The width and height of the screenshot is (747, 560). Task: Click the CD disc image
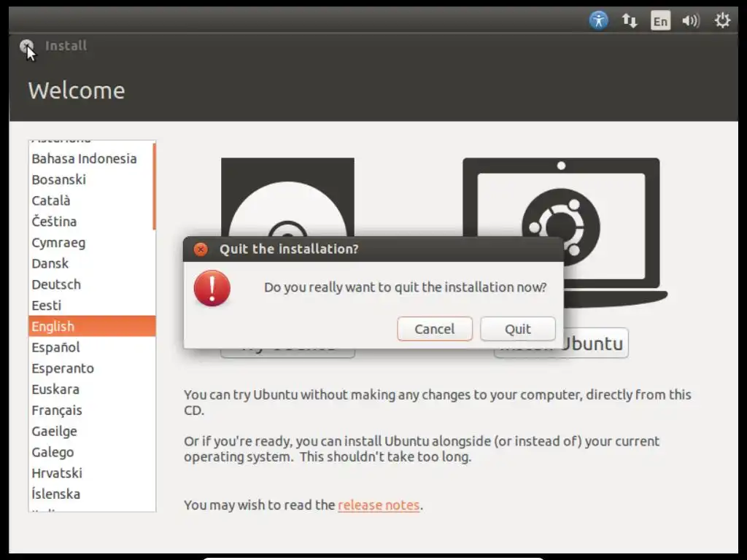click(x=287, y=197)
